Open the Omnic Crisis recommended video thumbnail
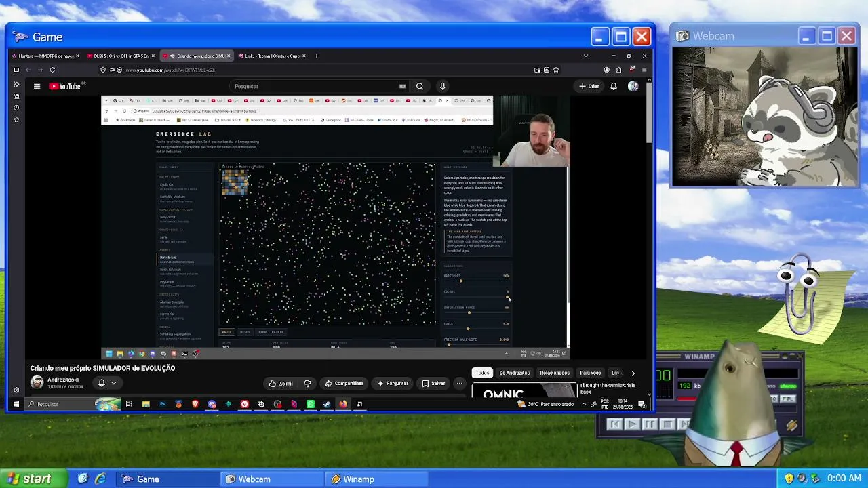This screenshot has width=868, height=488. pos(524,390)
